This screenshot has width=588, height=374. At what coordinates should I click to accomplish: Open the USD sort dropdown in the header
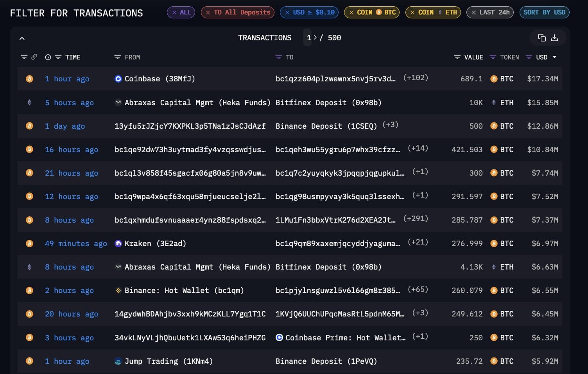555,57
